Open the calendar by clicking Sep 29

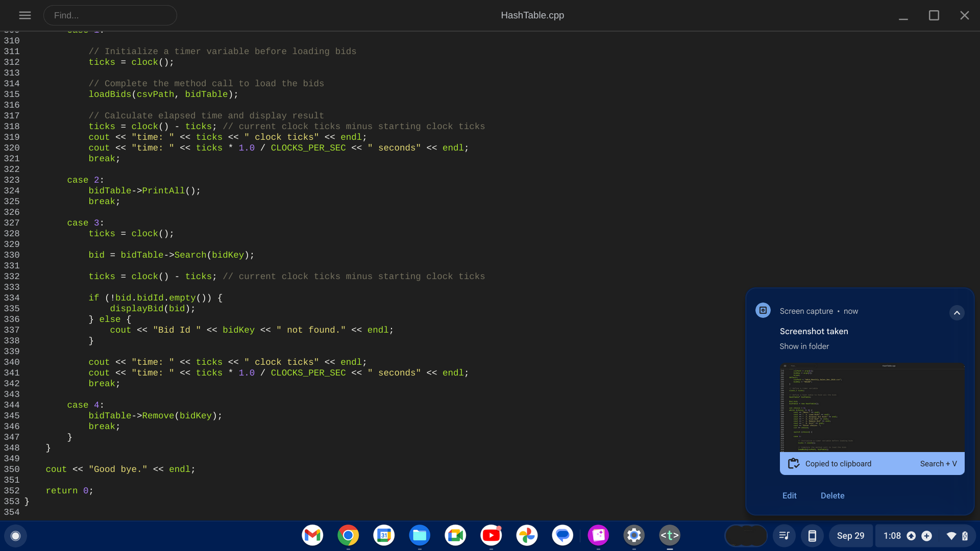click(x=850, y=536)
